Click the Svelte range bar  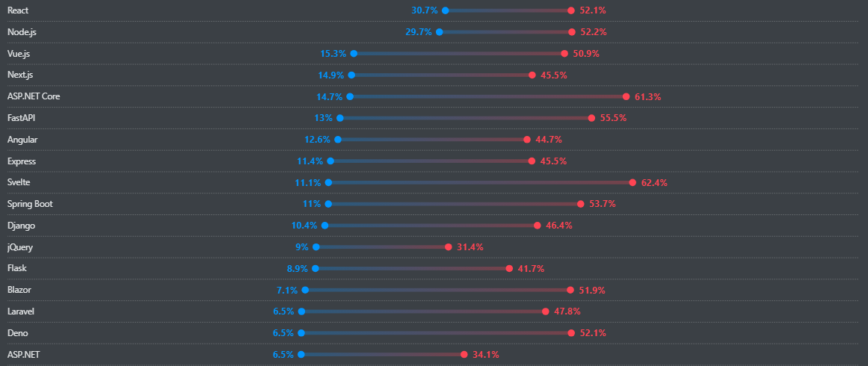coord(480,182)
